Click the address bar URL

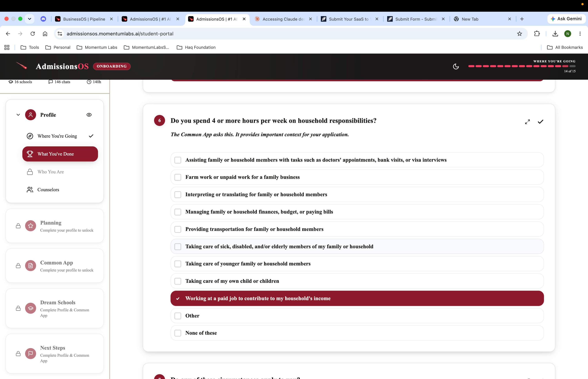tap(120, 34)
